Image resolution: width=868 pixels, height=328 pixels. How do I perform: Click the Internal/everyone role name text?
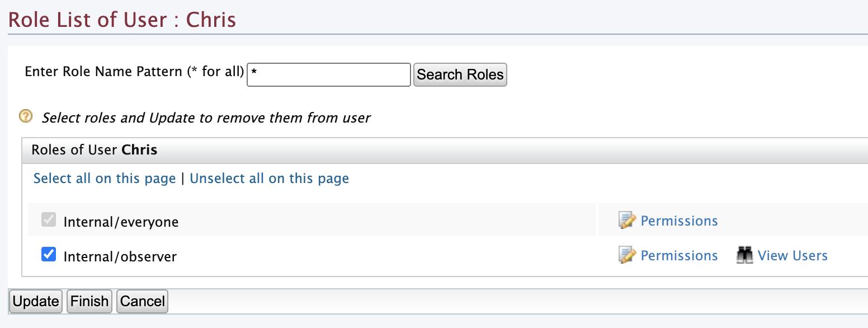pyautogui.click(x=121, y=222)
